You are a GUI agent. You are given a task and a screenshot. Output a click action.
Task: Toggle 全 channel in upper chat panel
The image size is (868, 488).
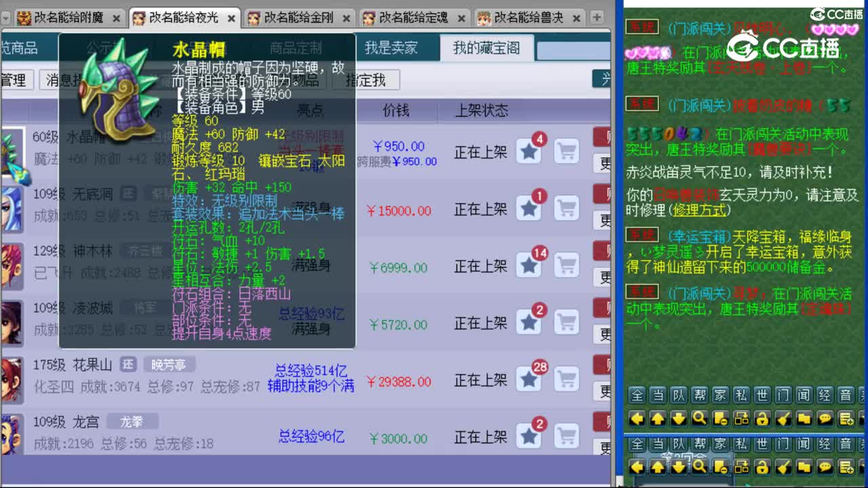coord(637,394)
